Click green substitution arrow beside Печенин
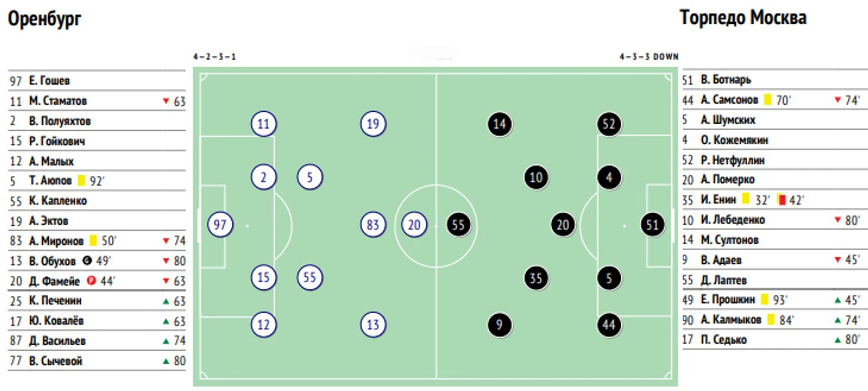The height and width of the screenshot is (391, 868). click(x=166, y=301)
